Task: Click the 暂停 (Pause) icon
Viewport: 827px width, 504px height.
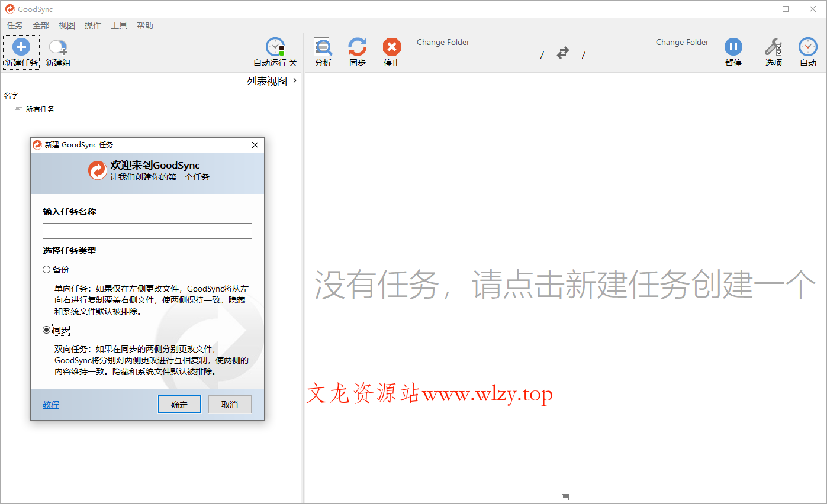Action: coord(733,51)
